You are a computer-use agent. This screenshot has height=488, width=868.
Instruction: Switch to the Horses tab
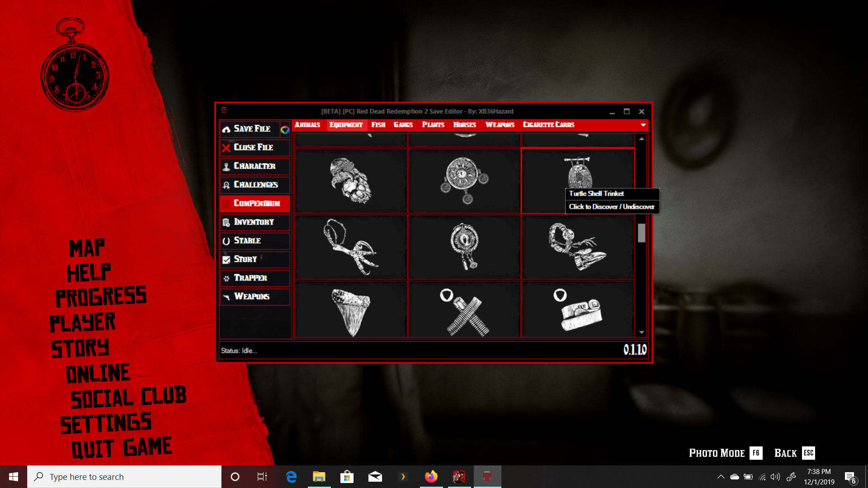coord(465,125)
